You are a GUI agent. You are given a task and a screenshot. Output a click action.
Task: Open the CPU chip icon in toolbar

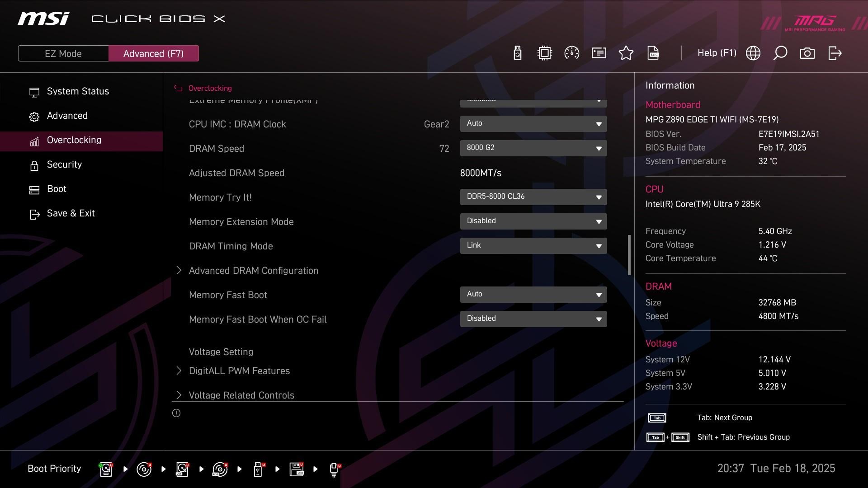pyautogui.click(x=545, y=53)
